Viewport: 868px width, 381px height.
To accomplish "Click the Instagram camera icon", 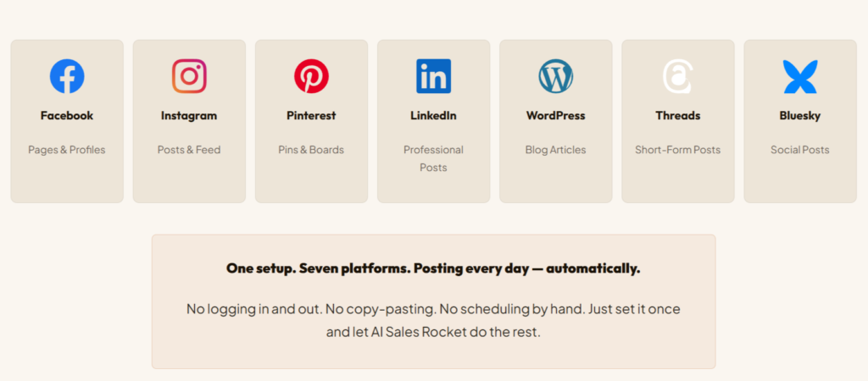I will click(189, 76).
